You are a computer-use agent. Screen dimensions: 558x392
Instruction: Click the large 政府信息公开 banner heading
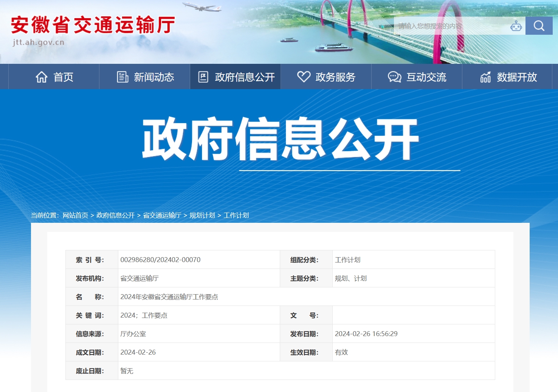pyautogui.click(x=280, y=138)
